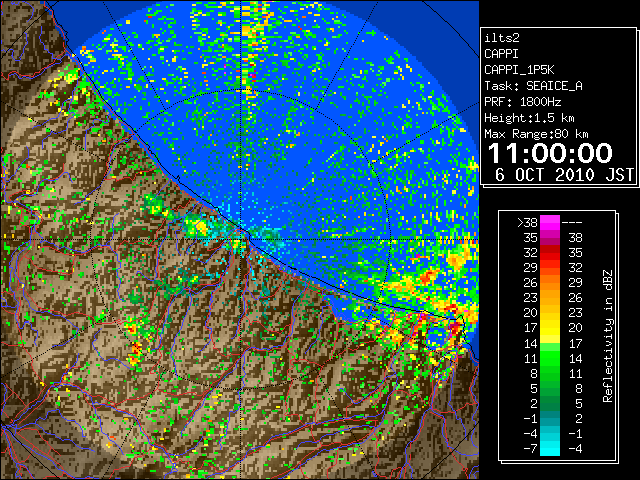Click the '-7' legend value

[x=530, y=448]
